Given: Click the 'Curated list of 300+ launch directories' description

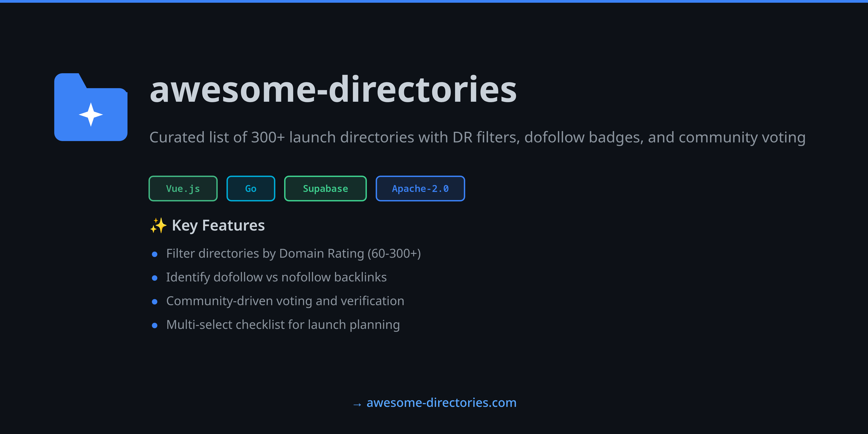Looking at the screenshot, I should (x=477, y=137).
